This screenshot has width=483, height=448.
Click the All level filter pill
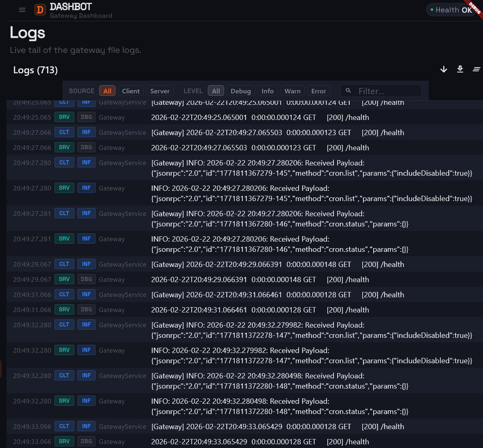point(216,91)
